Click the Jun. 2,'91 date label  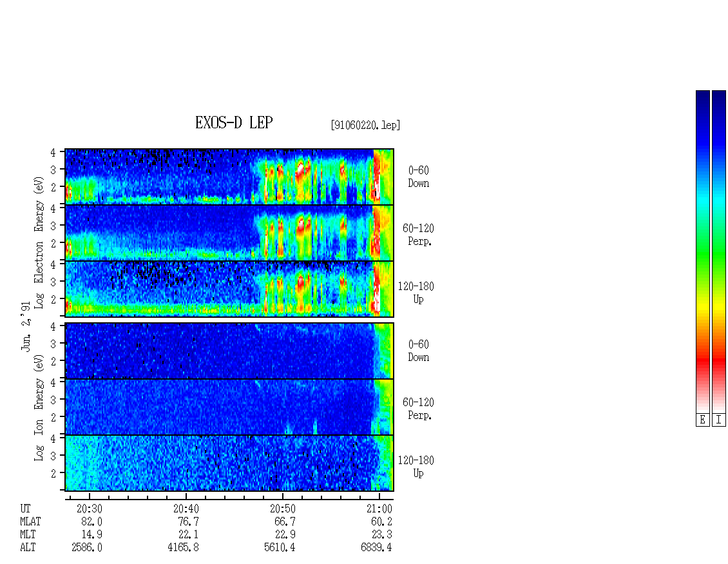coord(26,326)
